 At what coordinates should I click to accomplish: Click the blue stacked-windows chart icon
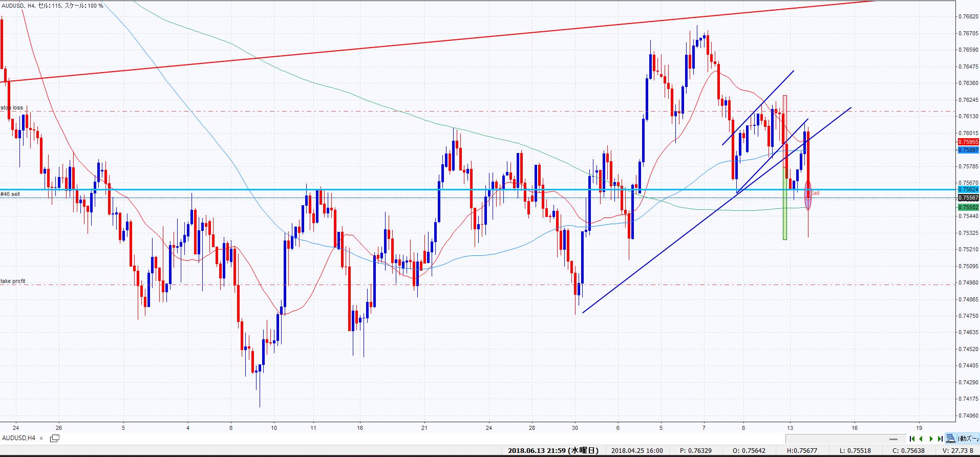[x=951, y=439]
